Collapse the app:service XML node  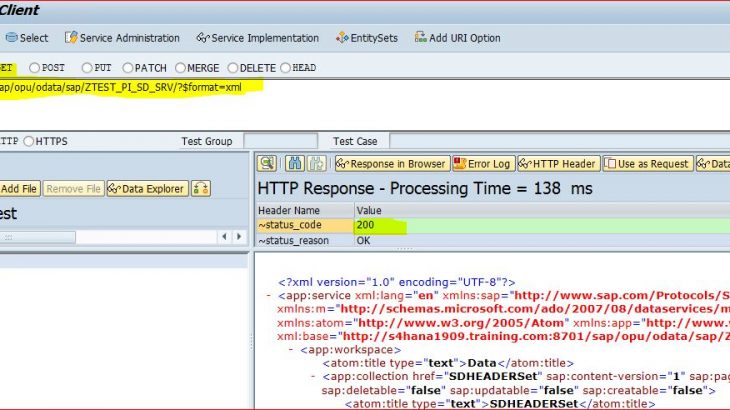point(269,296)
